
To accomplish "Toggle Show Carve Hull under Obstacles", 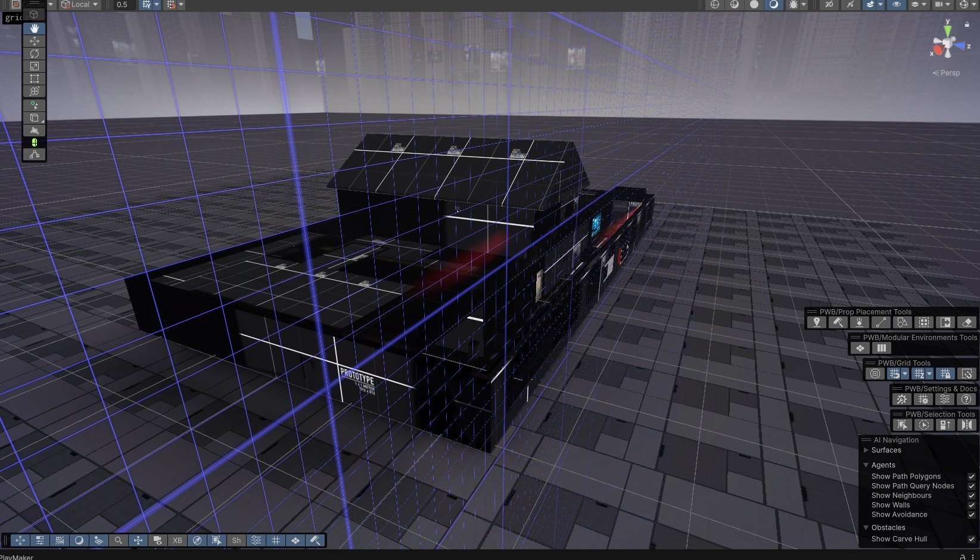I will 971,539.
